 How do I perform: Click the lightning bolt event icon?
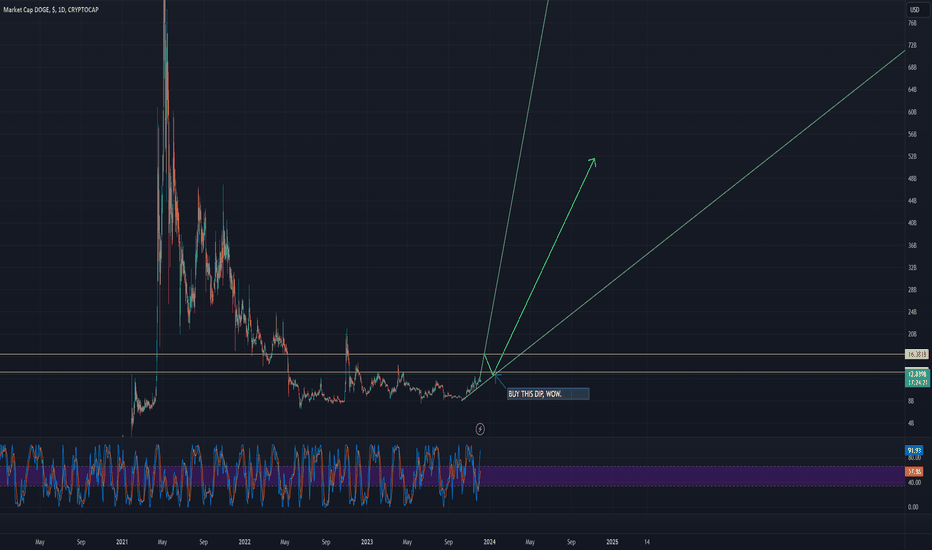[x=480, y=429]
